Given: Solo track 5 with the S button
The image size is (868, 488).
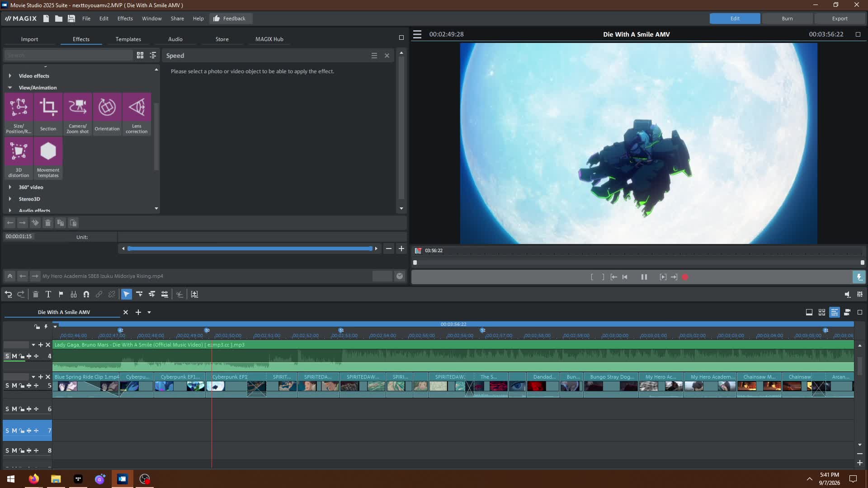Looking at the screenshot, I should pos(7,386).
